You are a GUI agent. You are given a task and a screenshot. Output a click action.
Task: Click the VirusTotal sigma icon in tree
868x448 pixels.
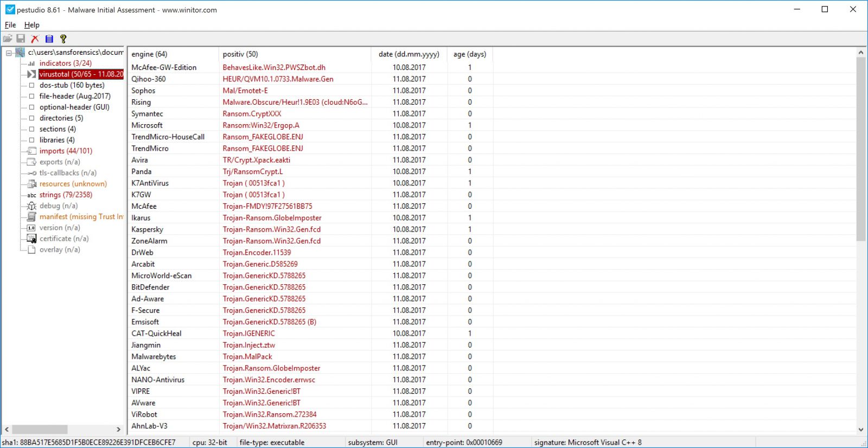31,74
